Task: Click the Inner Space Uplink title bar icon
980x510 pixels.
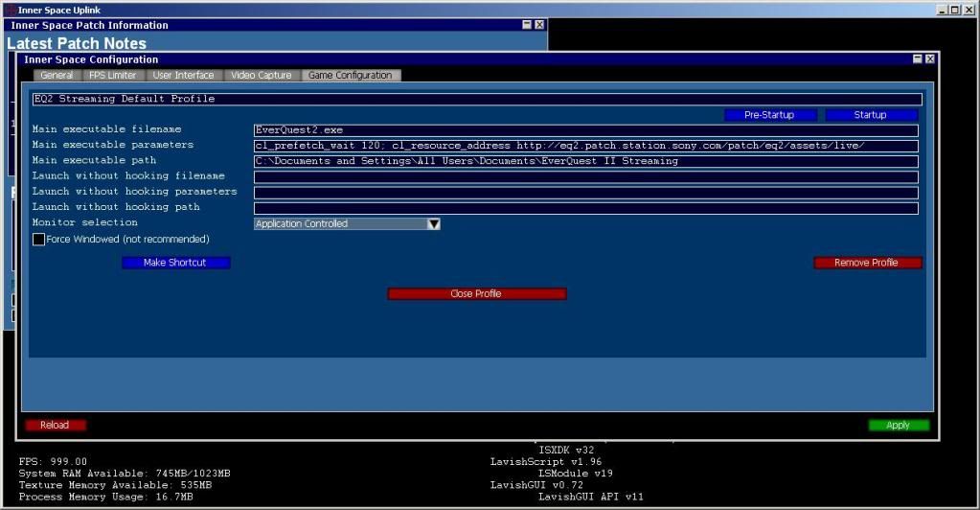Action: click(x=9, y=10)
